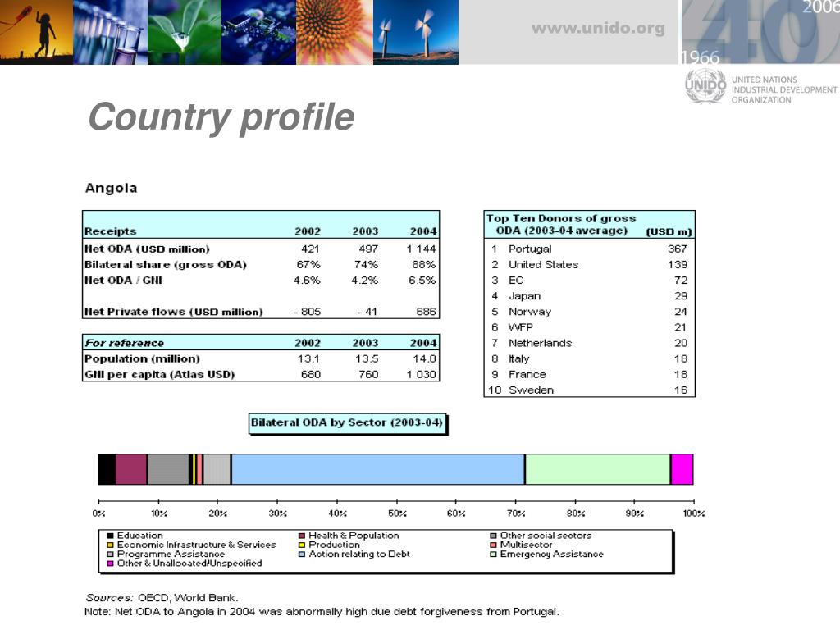
Task: Click 'Net Private flows (USD million)' row label
Action: coord(174,312)
